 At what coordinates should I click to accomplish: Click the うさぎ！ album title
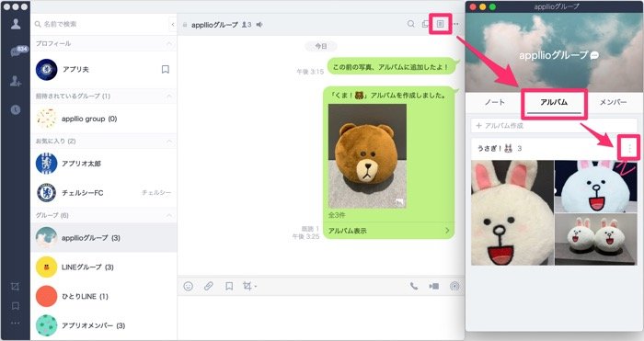pyautogui.click(x=495, y=149)
